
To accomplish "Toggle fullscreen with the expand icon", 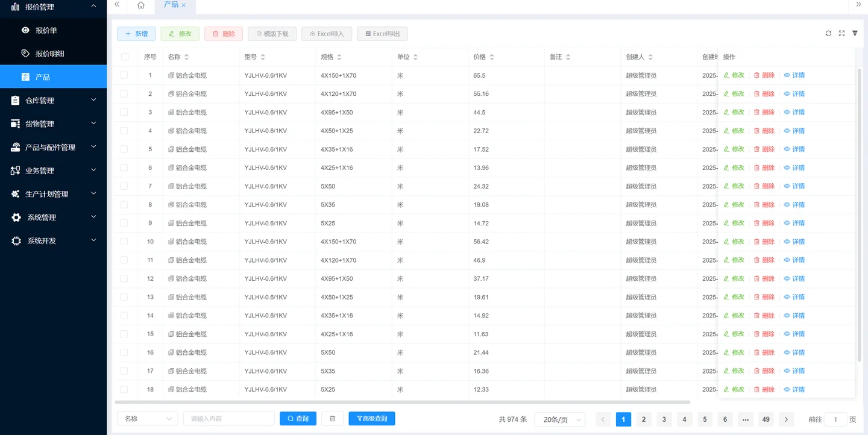I will coord(841,34).
